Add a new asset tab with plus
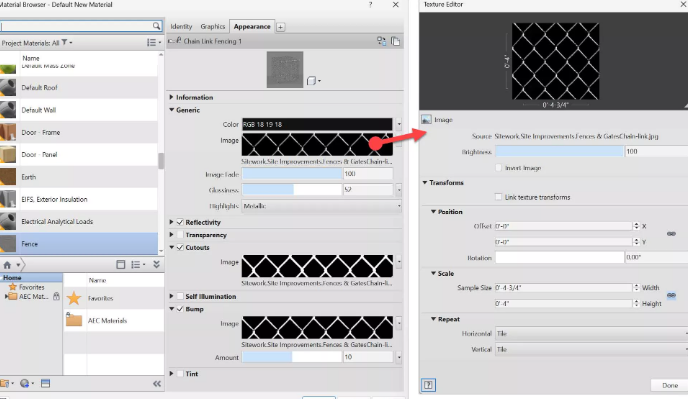 point(280,27)
